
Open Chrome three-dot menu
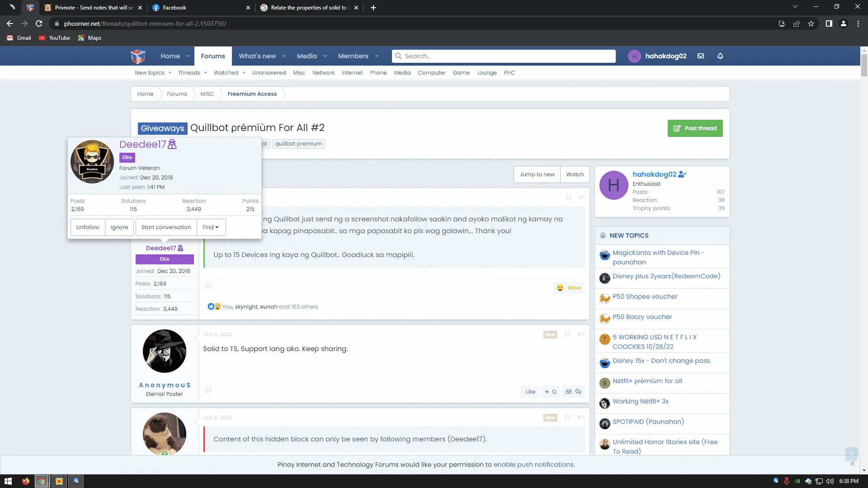click(858, 23)
